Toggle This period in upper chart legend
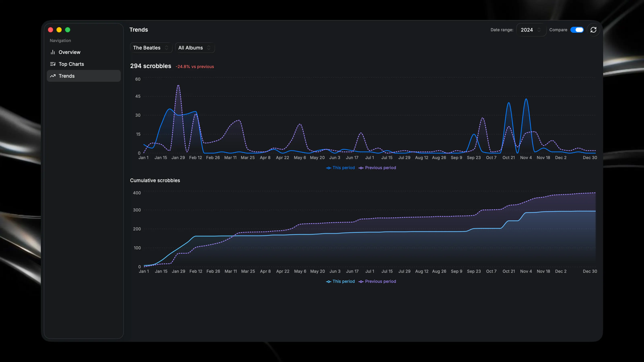 [340, 168]
